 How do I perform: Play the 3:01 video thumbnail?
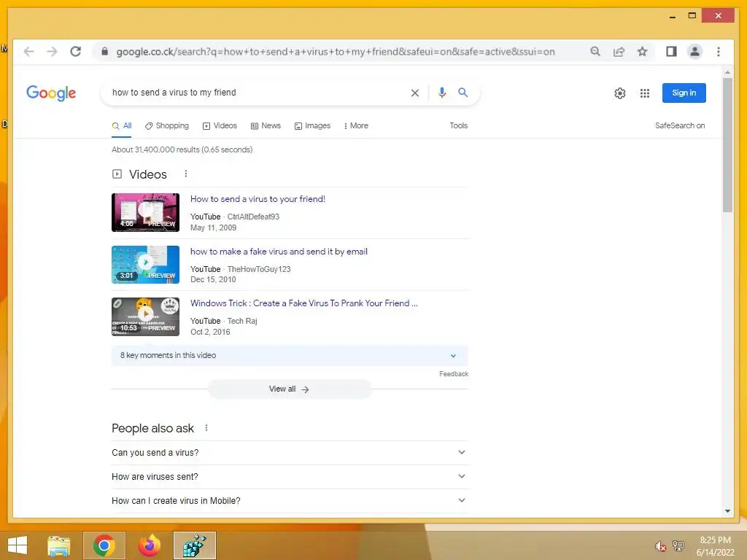(x=145, y=264)
